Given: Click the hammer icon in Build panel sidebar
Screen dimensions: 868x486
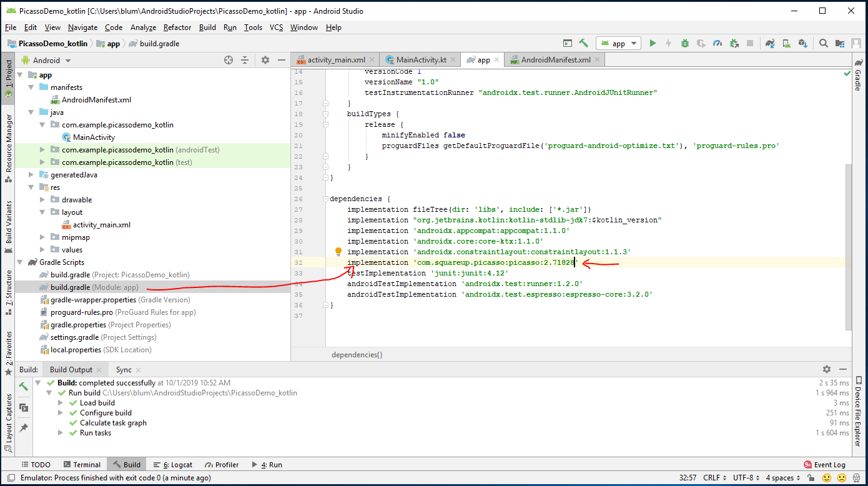Looking at the screenshot, I should pyautogui.click(x=23, y=387).
